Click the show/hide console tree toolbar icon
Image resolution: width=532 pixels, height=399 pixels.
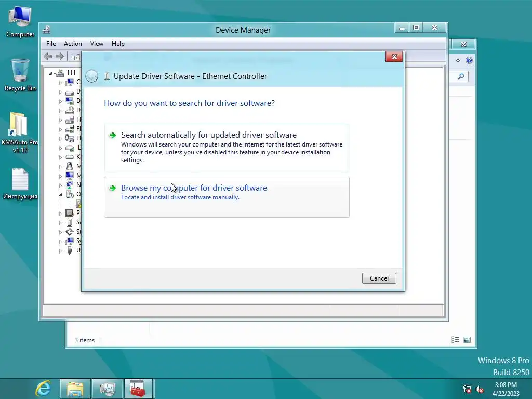coord(76,57)
